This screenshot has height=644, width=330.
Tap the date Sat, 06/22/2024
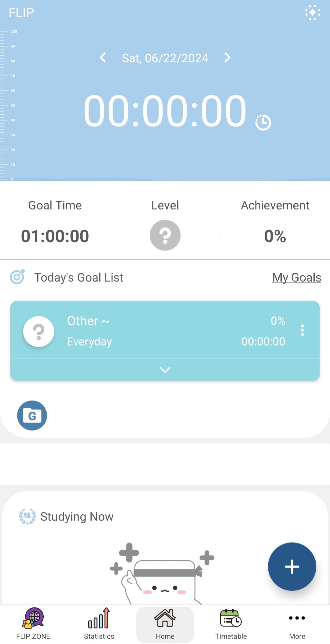coord(165,58)
